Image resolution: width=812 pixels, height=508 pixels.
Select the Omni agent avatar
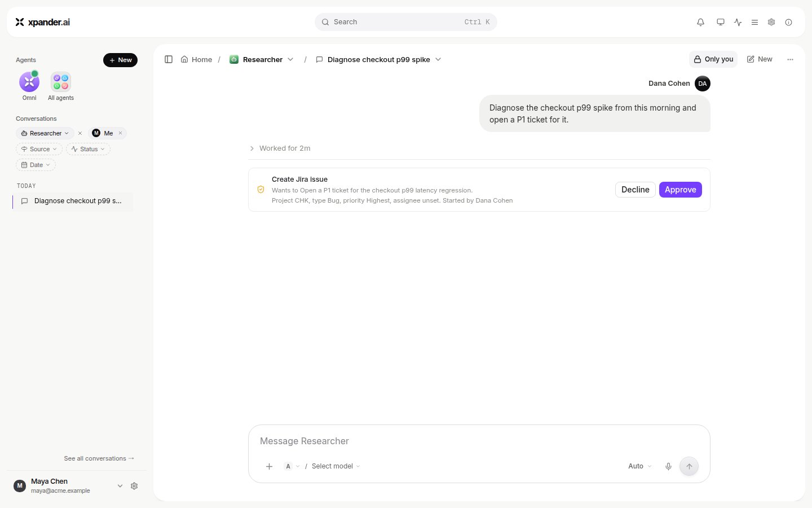29,82
